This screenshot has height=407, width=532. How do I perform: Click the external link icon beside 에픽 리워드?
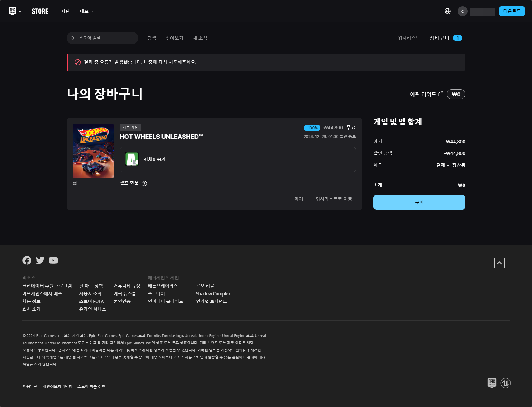tap(441, 94)
